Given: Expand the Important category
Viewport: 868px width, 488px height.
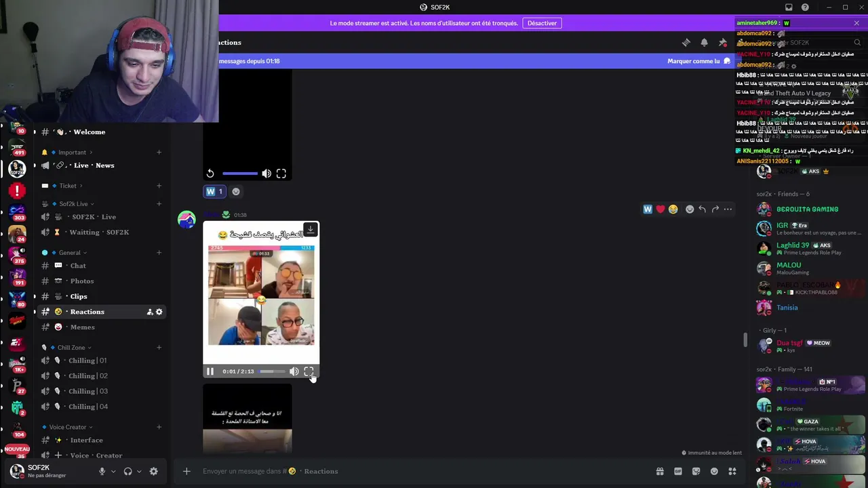Looking at the screenshot, I should tap(73, 152).
